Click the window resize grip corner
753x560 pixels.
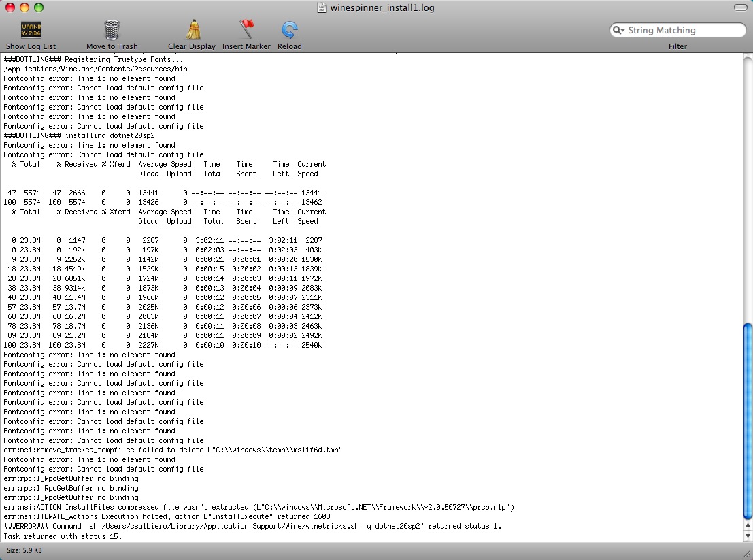(x=748, y=555)
